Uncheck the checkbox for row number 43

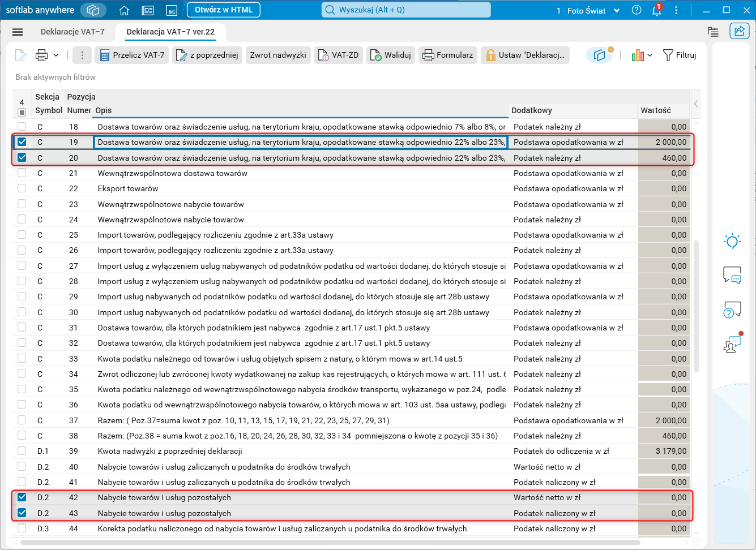22,513
